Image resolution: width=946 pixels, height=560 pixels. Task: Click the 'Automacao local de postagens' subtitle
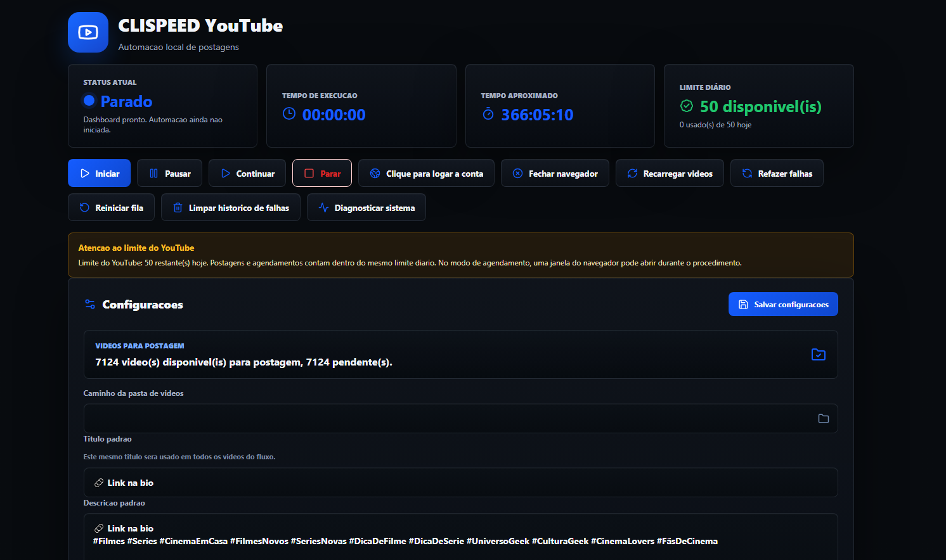[179, 47]
